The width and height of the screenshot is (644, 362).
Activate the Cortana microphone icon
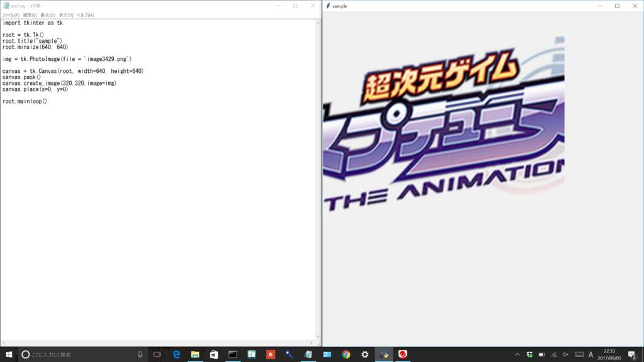pyautogui.click(x=140, y=354)
